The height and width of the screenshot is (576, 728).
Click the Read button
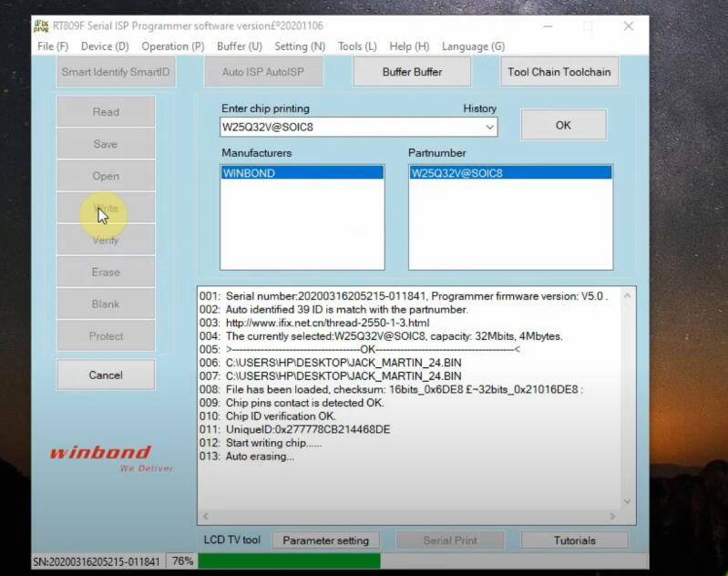point(106,112)
